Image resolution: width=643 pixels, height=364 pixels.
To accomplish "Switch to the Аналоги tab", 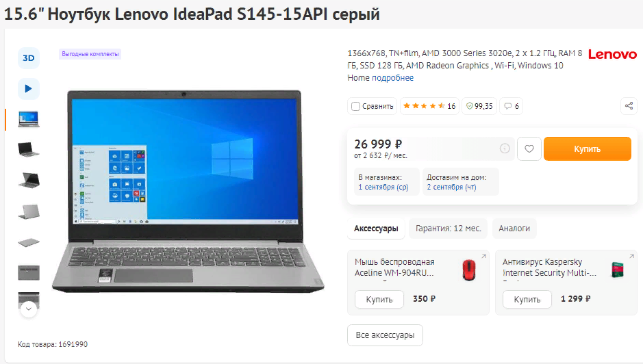I will pos(514,229).
